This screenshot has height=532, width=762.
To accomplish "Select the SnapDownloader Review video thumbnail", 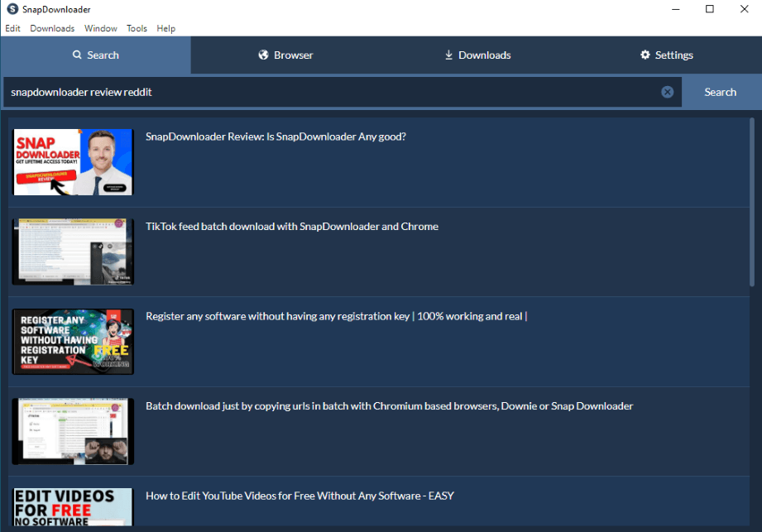I will 73,162.
